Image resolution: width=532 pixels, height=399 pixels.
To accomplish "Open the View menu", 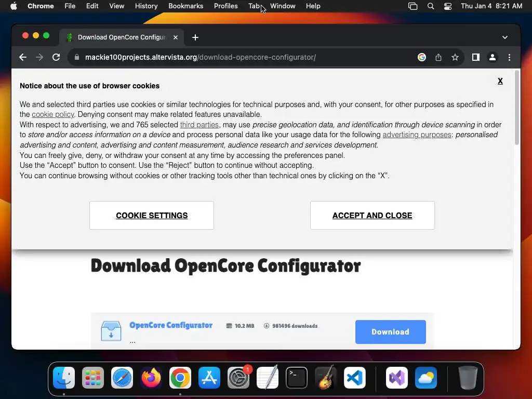I will 117,6.
